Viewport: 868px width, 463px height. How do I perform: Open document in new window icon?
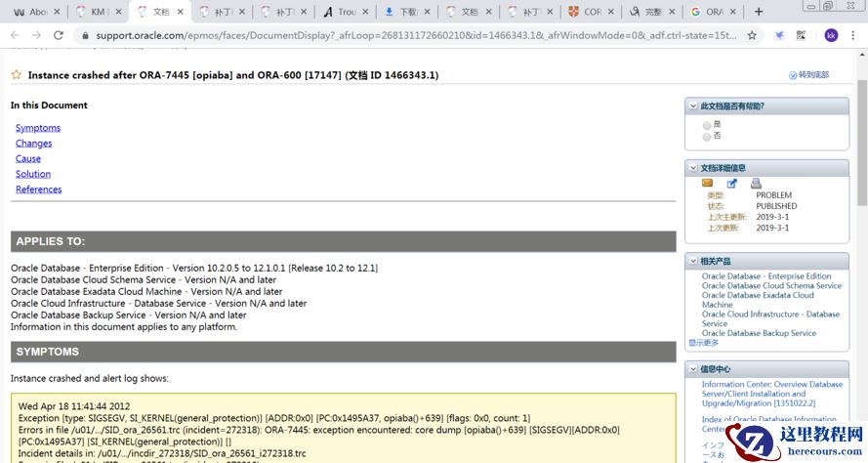[732, 184]
